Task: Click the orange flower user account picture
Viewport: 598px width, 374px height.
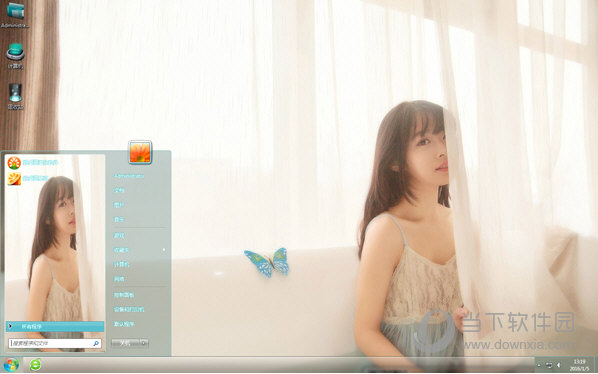Action: coord(140,152)
